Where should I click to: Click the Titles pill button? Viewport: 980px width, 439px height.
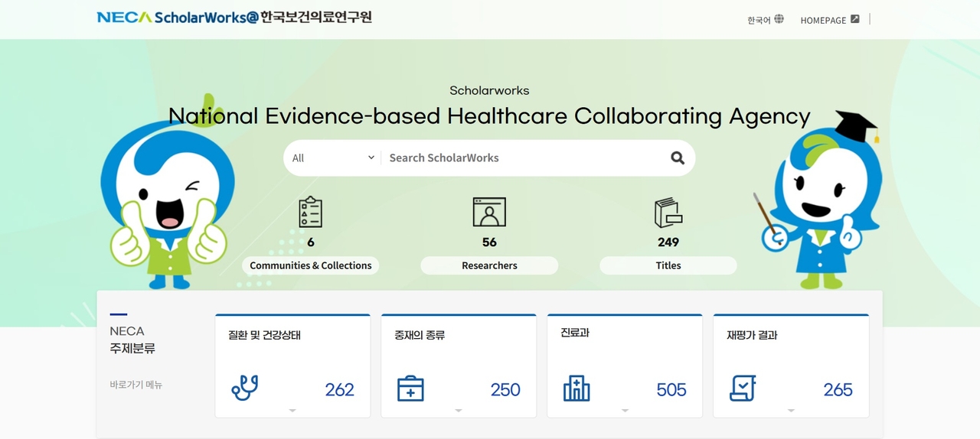[668, 265]
